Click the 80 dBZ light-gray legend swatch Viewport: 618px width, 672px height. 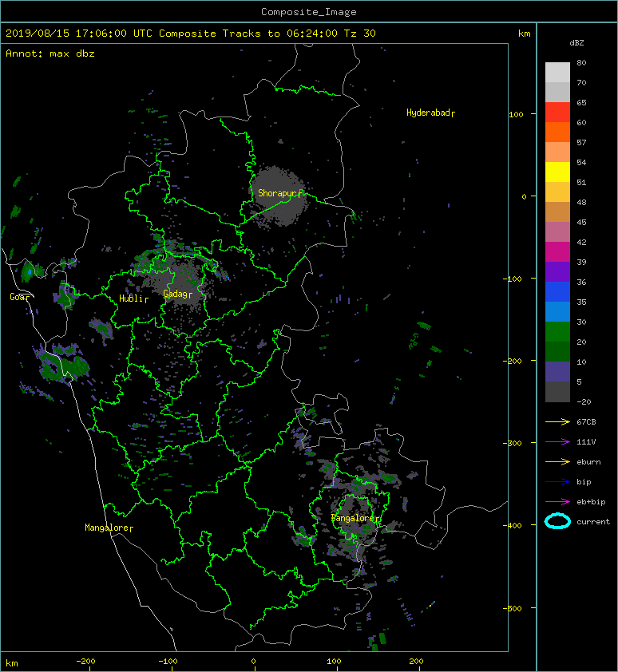tap(557, 72)
